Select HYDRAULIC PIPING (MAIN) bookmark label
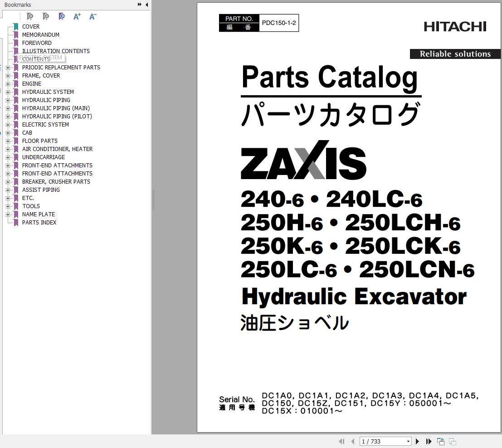 (x=56, y=108)
